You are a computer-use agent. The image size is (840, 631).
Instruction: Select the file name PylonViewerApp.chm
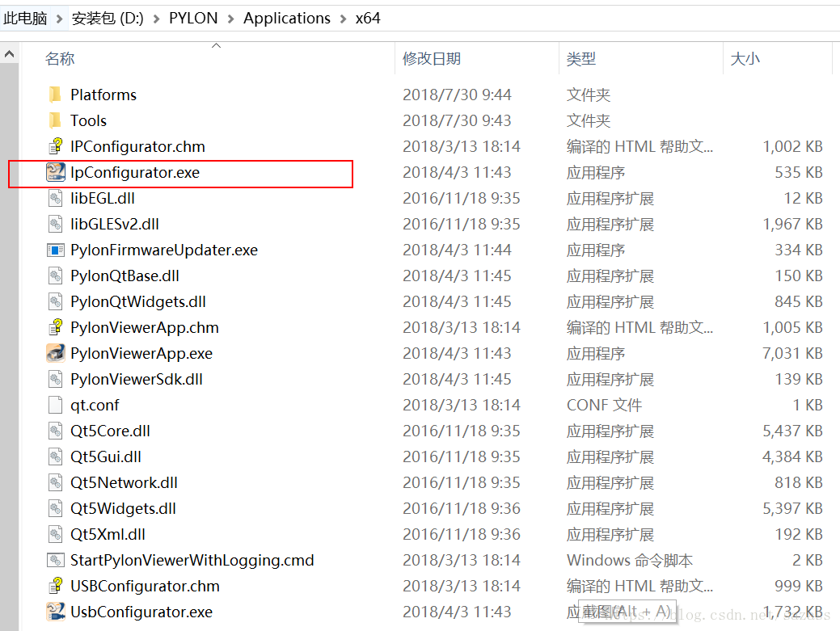coord(145,327)
